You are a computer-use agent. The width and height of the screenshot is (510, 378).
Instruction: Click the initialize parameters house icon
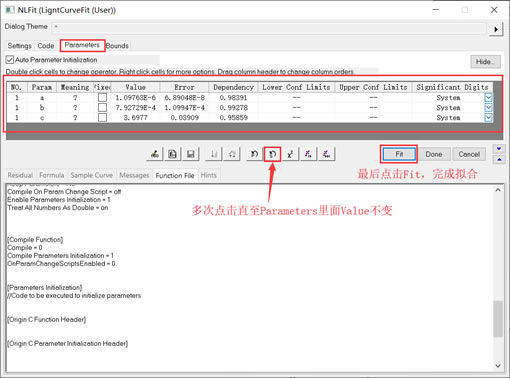[232, 154]
